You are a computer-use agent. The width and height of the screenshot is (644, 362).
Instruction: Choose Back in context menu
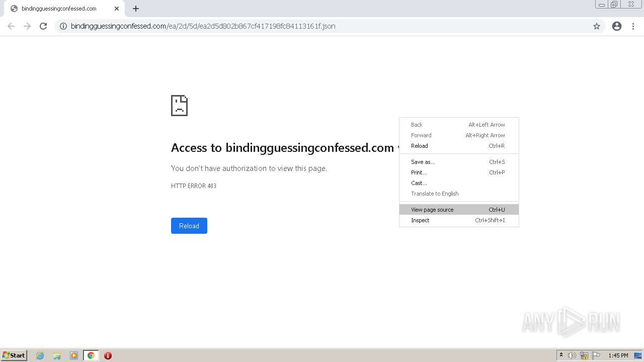click(459, 125)
